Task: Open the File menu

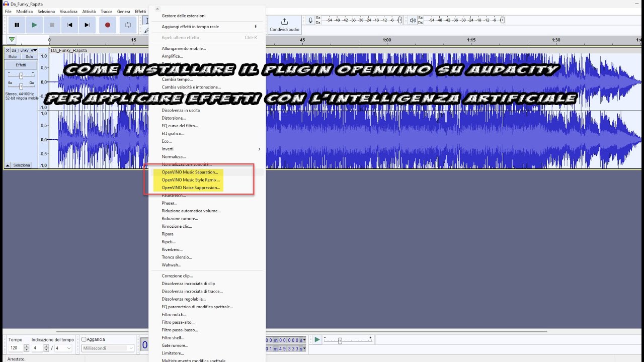Action: [8, 11]
